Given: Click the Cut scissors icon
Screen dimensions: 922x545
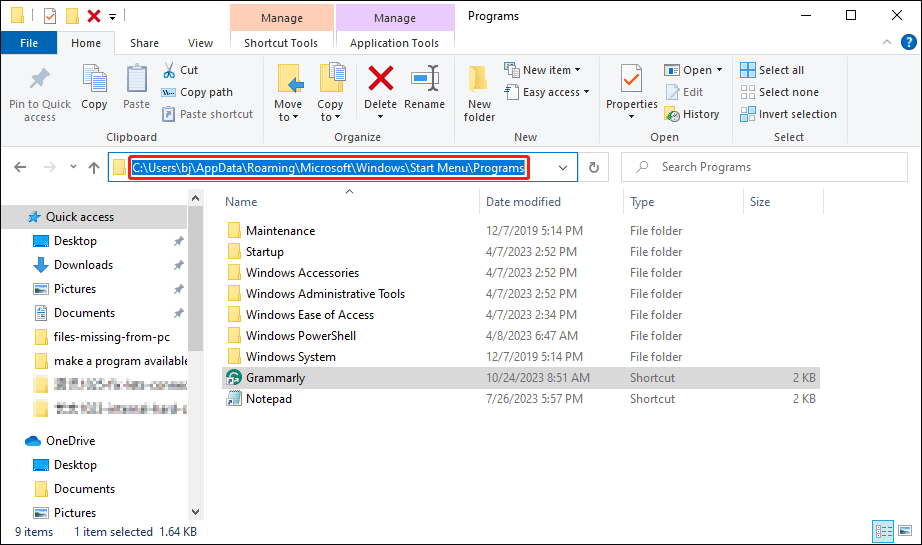Looking at the screenshot, I should (169, 70).
